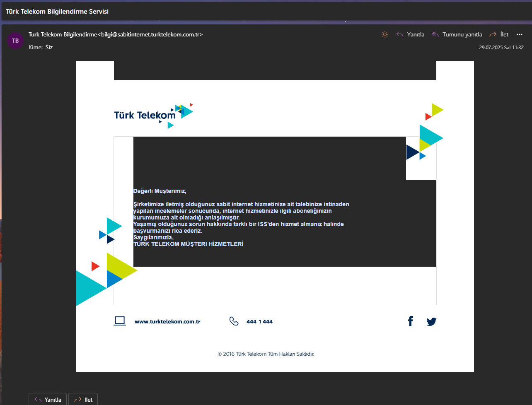This screenshot has height=405, width=532.
Task: Open the Twitter bird icon in footer
Action: coord(431,322)
